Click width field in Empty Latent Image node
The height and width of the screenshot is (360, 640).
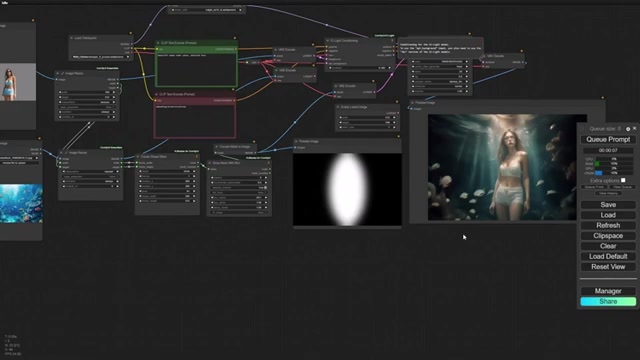[367, 118]
